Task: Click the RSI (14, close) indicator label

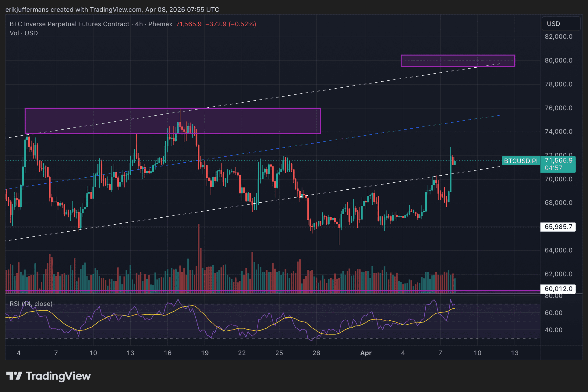Action: tap(31, 304)
